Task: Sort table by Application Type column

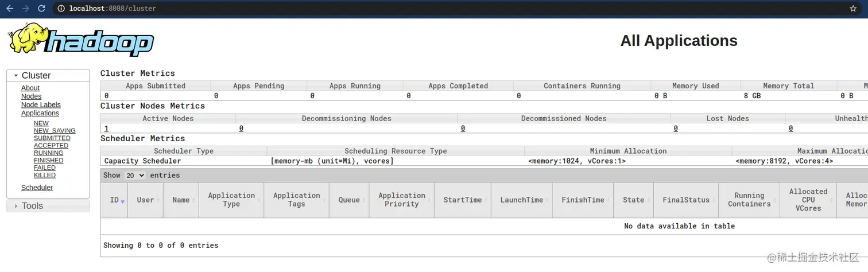Action: (x=231, y=200)
